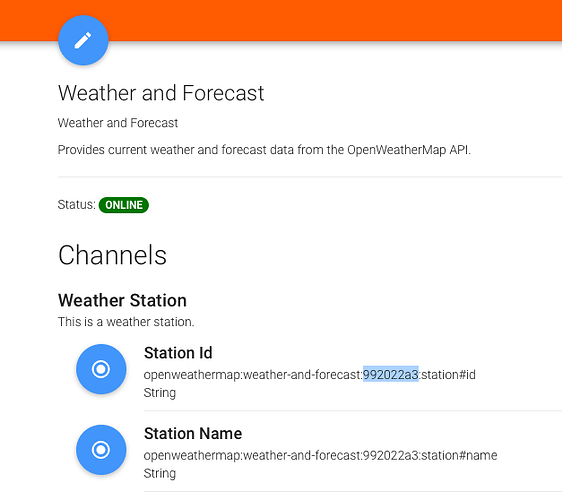Click the Station Name channel link icon
The image size is (562, 500).
click(101, 450)
